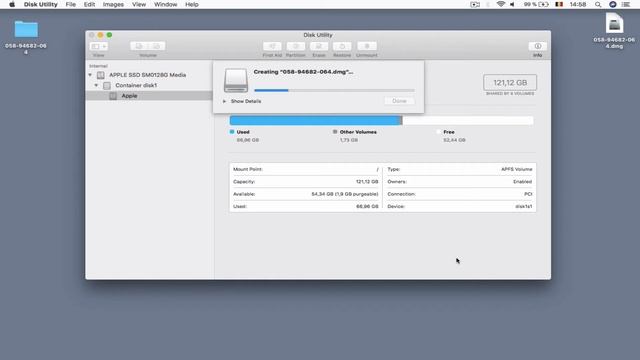Open the Disk Utility application menu
The width and height of the screenshot is (640, 360).
40,4
